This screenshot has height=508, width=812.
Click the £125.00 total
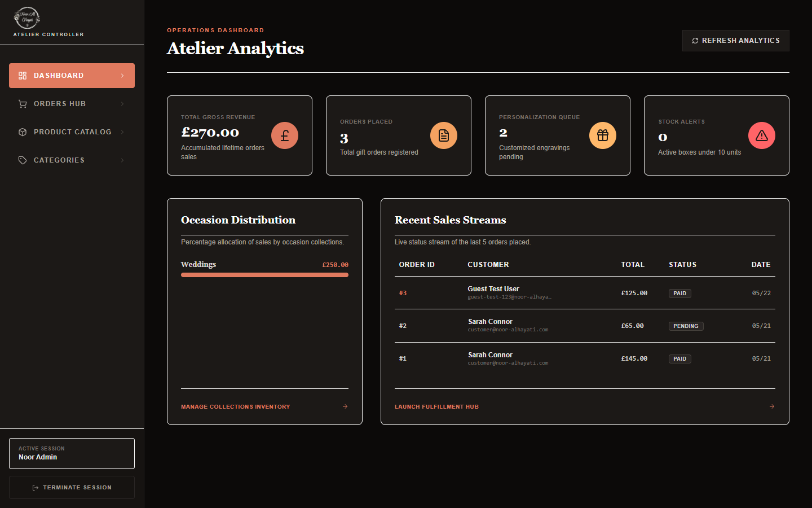(634, 293)
